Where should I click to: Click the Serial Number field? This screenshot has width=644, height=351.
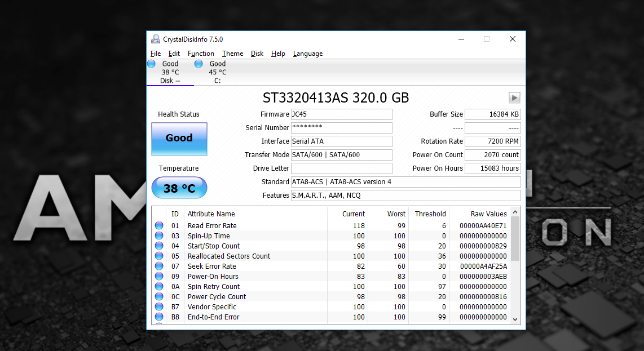point(341,128)
